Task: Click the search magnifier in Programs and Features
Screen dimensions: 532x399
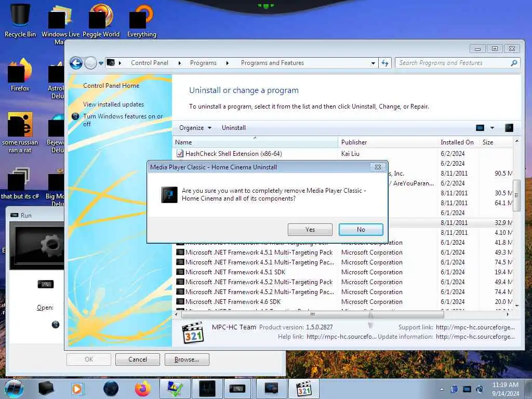Action: tap(514, 63)
